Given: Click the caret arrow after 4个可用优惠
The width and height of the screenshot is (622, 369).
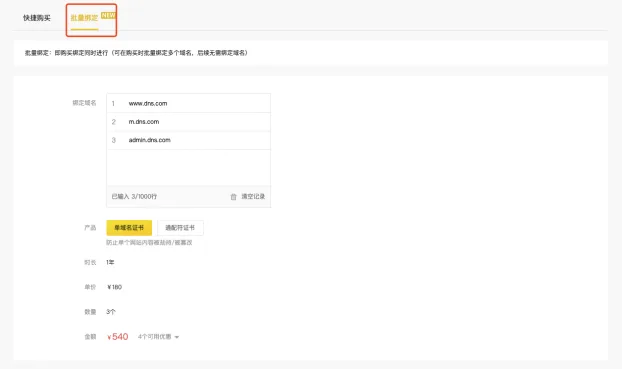Looking at the screenshot, I should click(x=177, y=337).
